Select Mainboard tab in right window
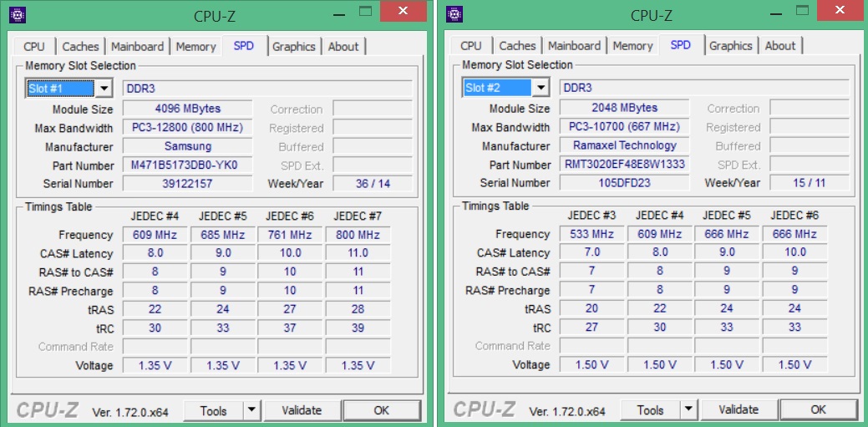This screenshot has width=868, height=427. (x=574, y=46)
